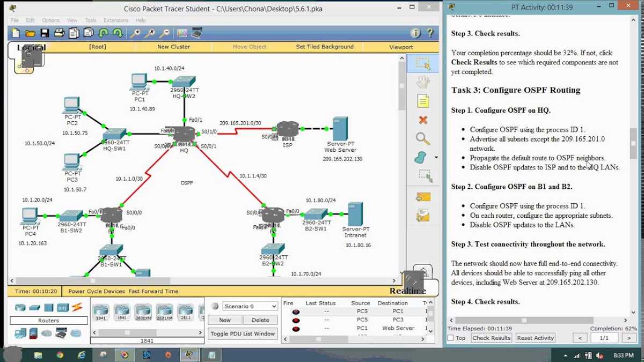Click Toggle PDU List Window
The image size is (644, 362).
[x=243, y=334]
